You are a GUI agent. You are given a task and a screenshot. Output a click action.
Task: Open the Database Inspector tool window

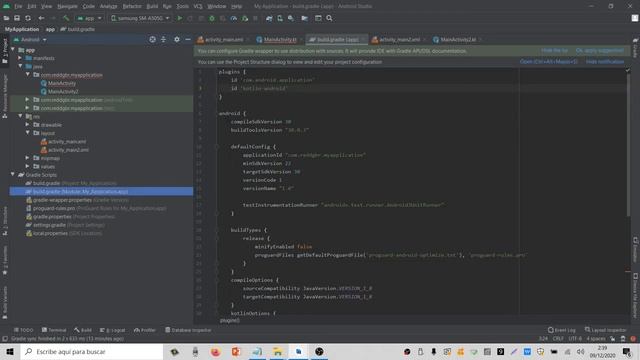pos(188,330)
